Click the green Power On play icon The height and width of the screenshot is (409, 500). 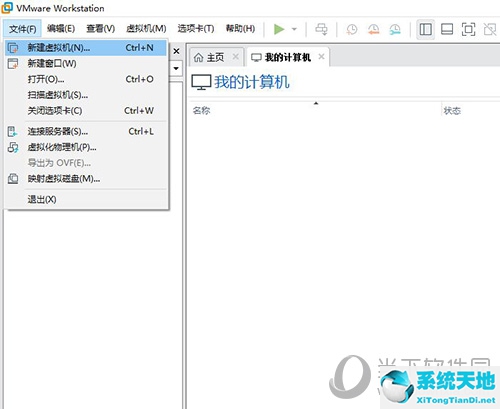click(279, 29)
